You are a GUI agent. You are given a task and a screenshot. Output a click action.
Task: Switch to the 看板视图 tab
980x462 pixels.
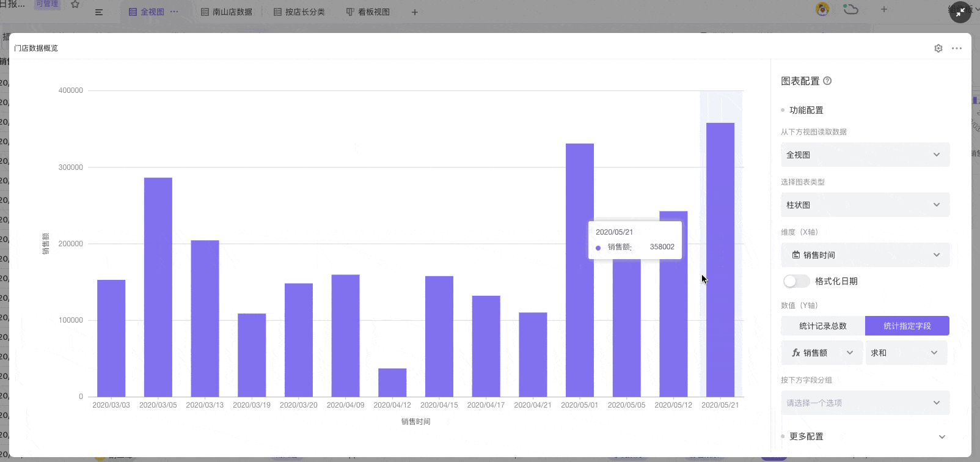(368, 12)
